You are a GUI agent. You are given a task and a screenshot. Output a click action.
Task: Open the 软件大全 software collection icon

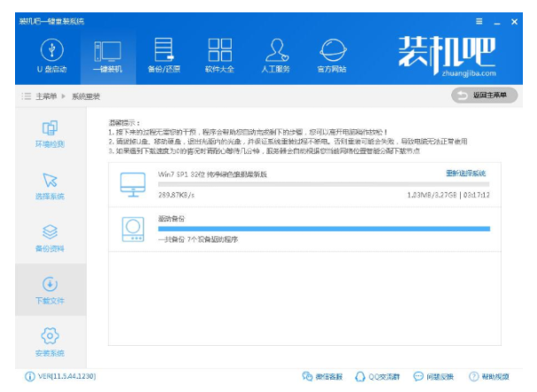pyautogui.click(x=219, y=55)
